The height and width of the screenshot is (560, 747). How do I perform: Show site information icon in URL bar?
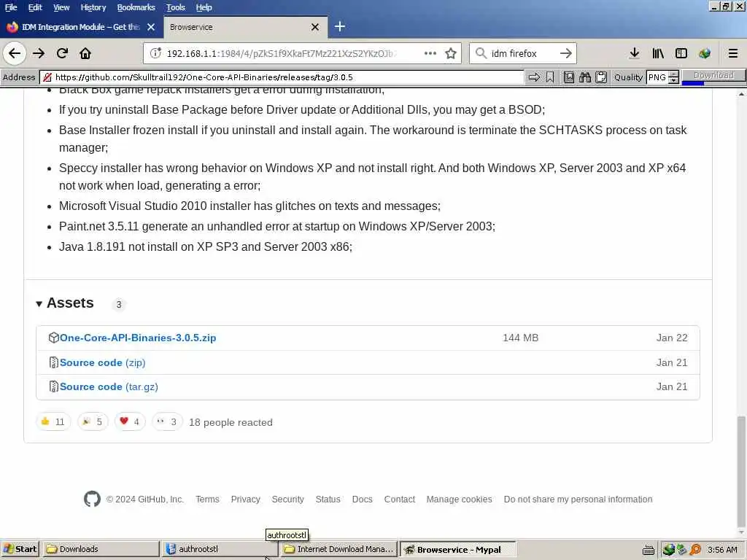tap(155, 53)
